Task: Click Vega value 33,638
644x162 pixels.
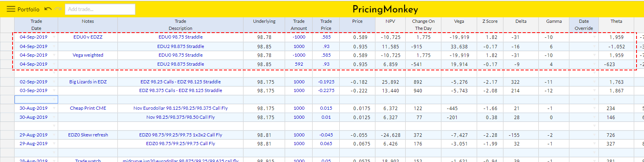Action: tap(459, 46)
